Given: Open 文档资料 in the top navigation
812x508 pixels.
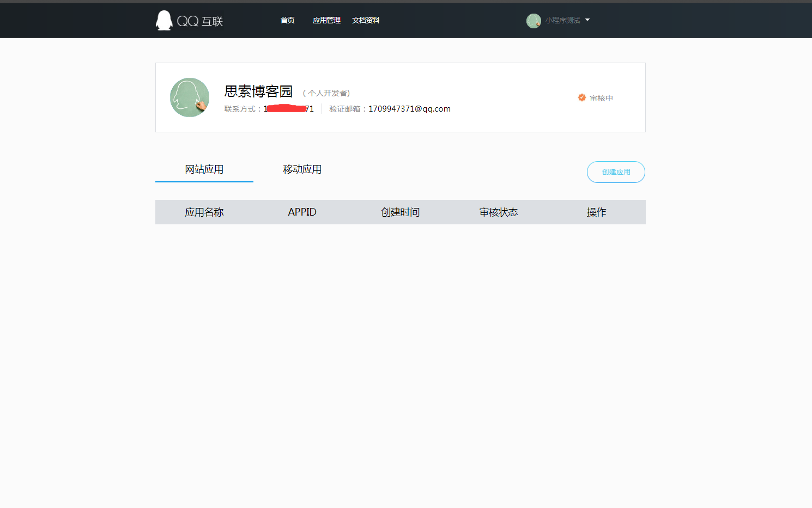Looking at the screenshot, I should click(366, 20).
